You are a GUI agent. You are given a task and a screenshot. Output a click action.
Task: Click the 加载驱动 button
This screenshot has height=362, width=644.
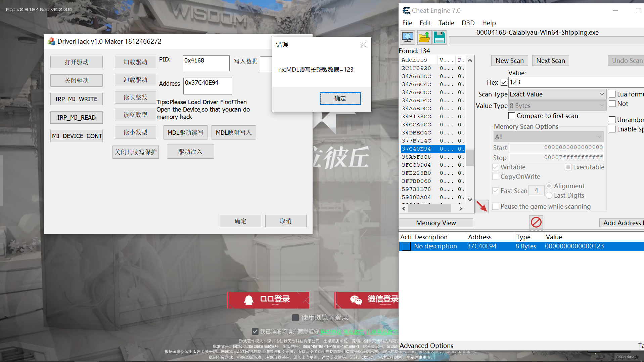point(135,62)
